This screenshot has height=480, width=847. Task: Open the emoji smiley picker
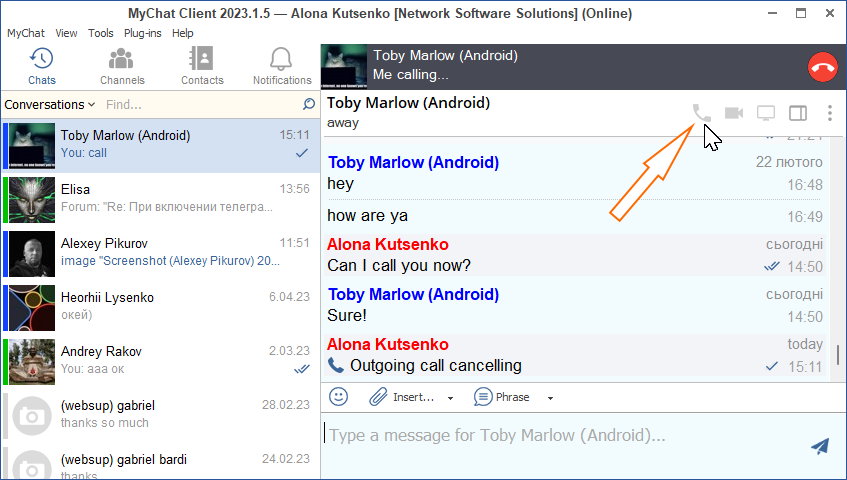tap(339, 397)
